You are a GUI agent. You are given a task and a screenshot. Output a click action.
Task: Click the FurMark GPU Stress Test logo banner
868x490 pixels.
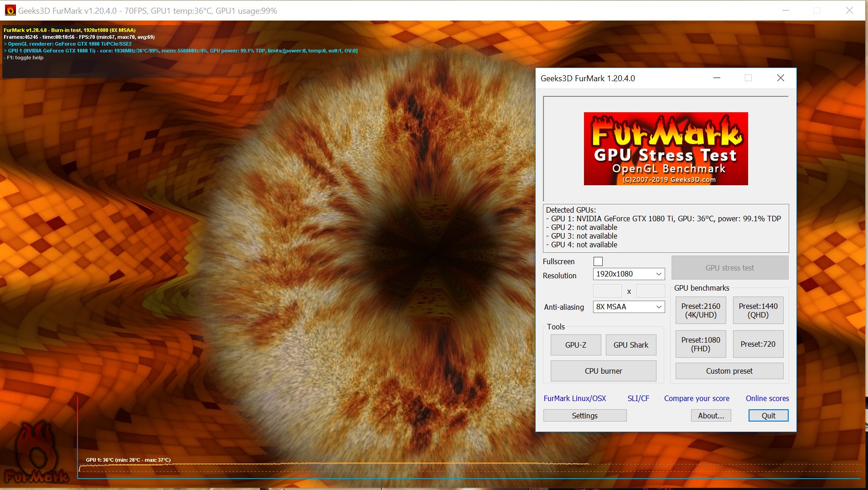[x=666, y=149]
